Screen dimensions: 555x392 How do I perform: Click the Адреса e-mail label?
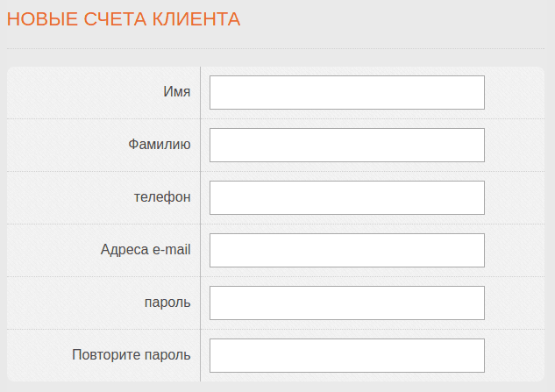coord(146,250)
